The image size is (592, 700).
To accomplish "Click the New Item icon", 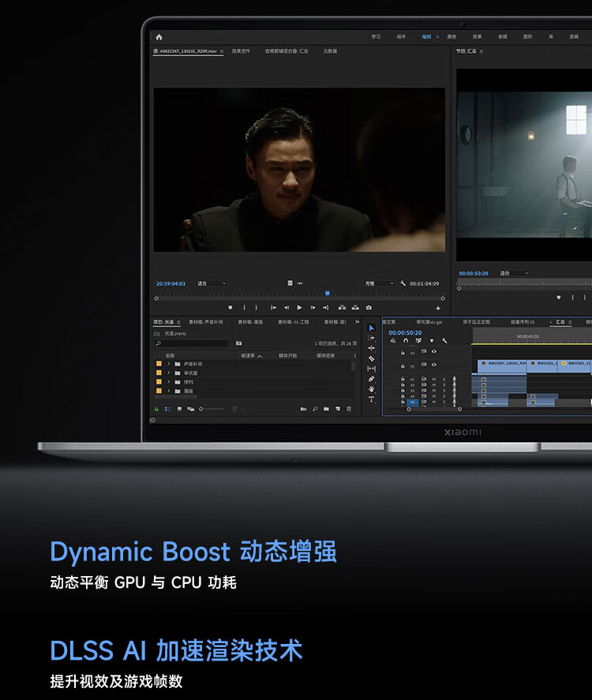I will [338, 409].
